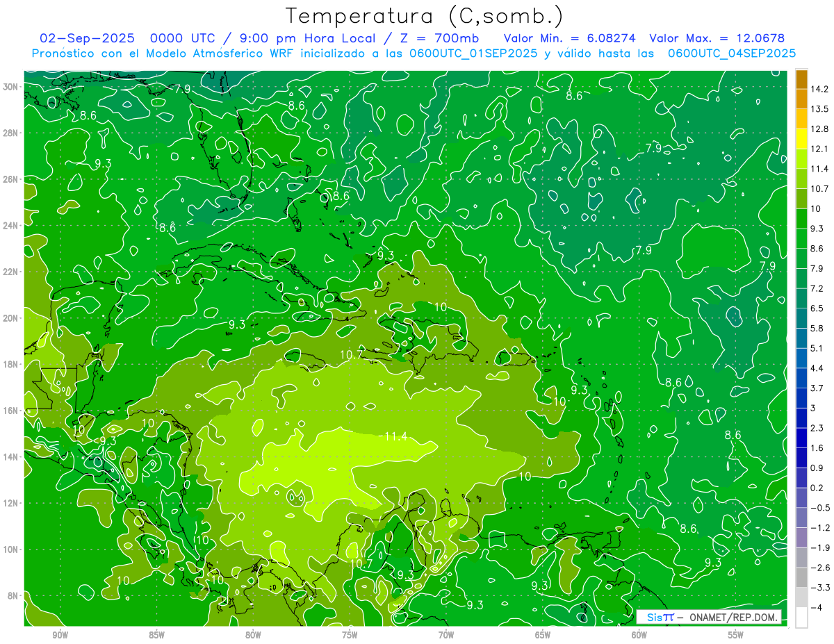Click the color bar label '-1.2'
This screenshot has width=834, height=644.
[820, 527]
